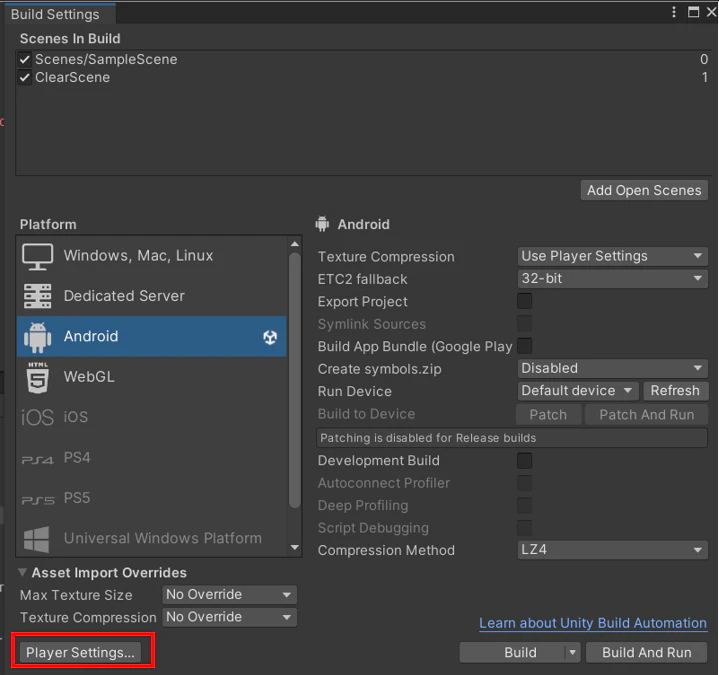Open the Compression Method LZ4 dropdown
The height and width of the screenshot is (675, 719).
coord(612,550)
